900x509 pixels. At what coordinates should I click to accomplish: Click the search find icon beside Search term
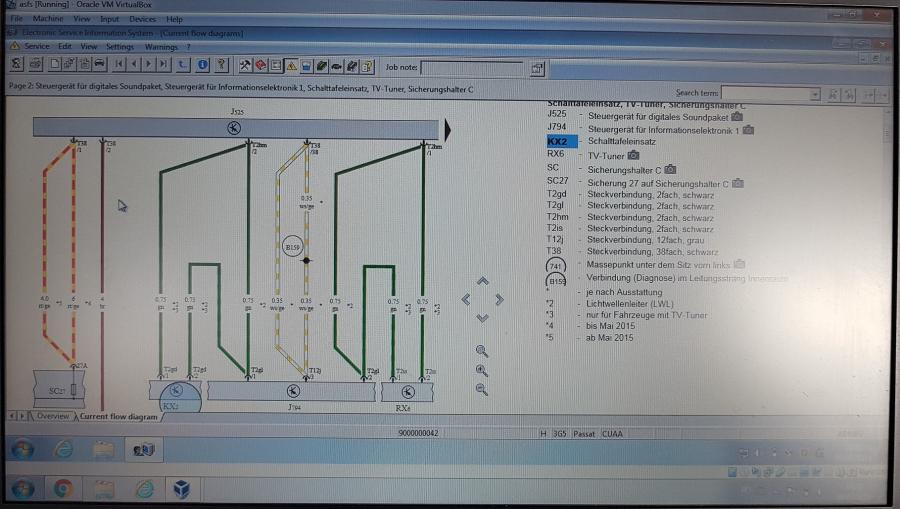(x=833, y=95)
